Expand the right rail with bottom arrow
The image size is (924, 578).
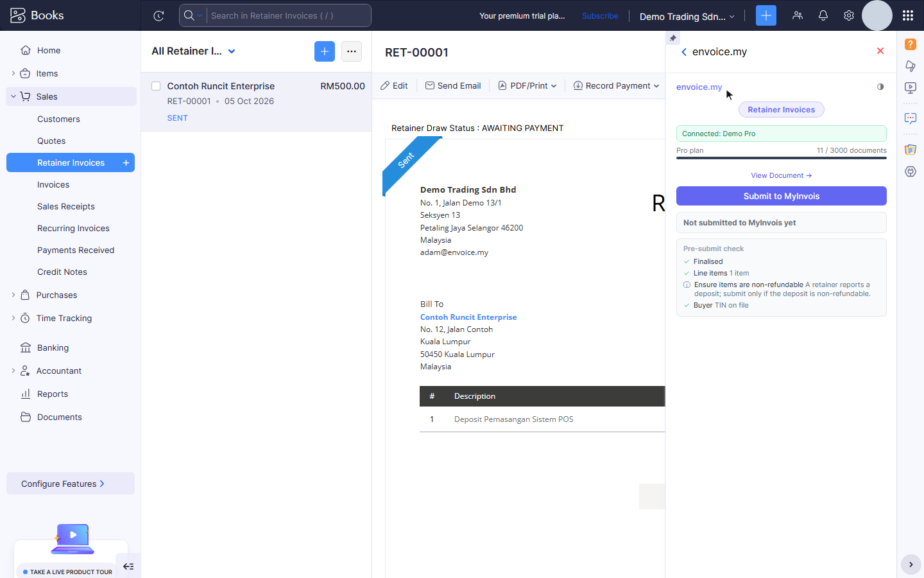[911, 565]
